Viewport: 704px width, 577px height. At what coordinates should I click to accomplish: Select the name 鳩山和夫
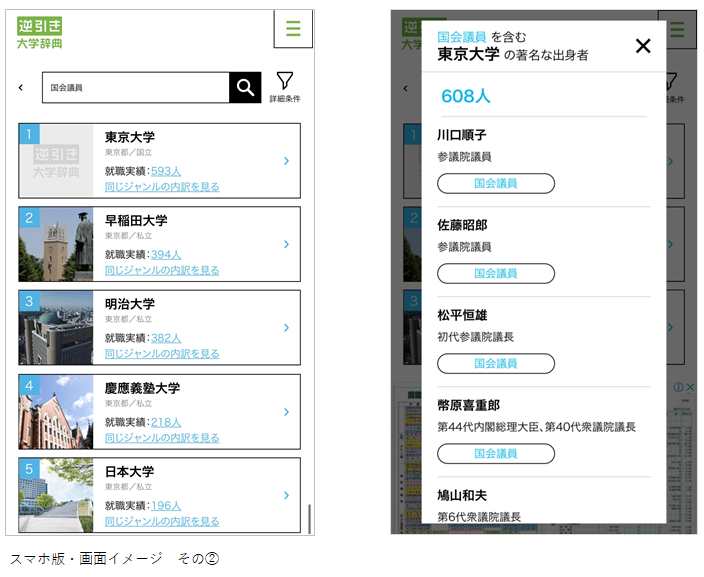coord(462,495)
